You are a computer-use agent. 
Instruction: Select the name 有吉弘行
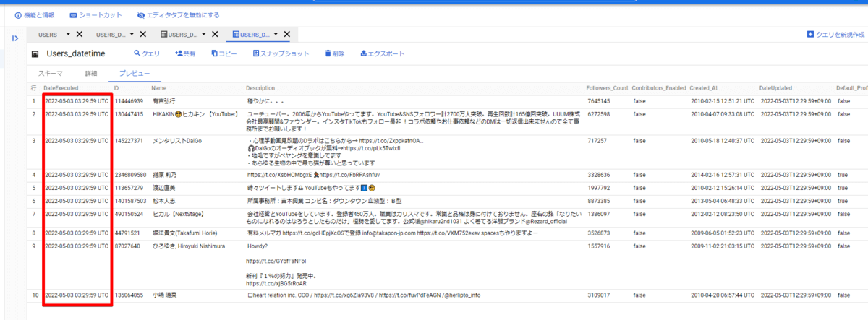(164, 101)
